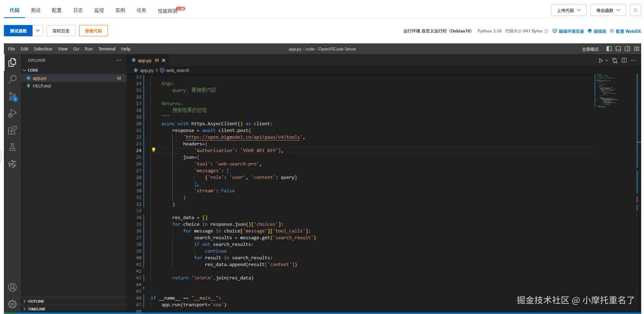Open the Source Control view in the activity bar
Viewport: 644px width, 314px height.
pyautogui.click(x=12, y=96)
